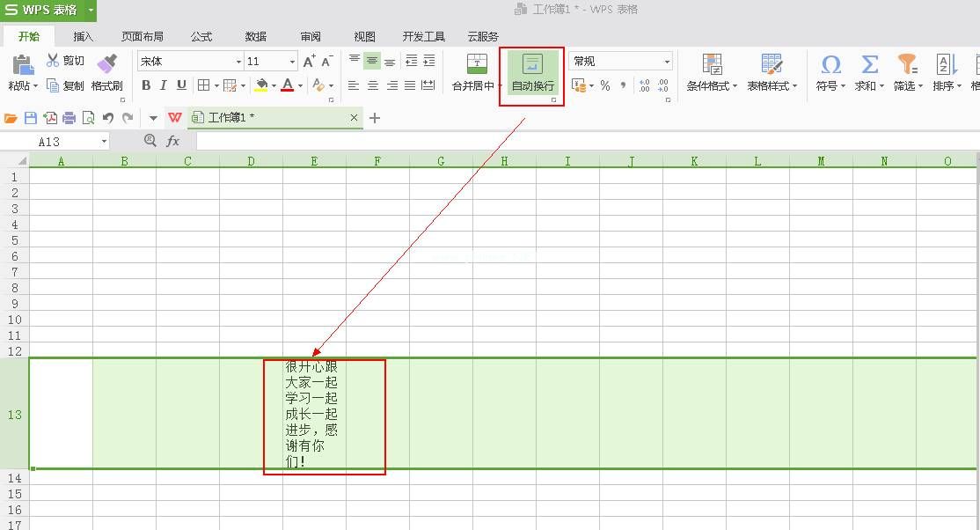Click the Conditional Formatting (条件格式) button
The image size is (980, 530).
tap(713, 72)
